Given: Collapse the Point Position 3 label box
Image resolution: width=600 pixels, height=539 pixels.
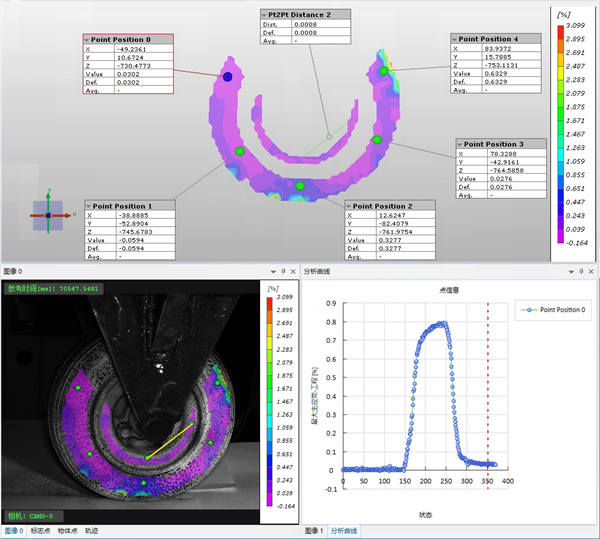Looking at the screenshot, I should pyautogui.click(x=461, y=144).
